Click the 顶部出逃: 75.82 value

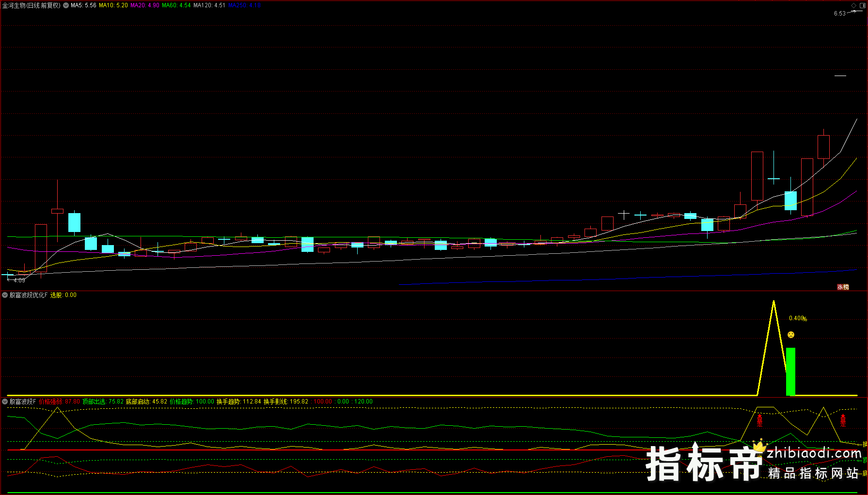[103, 402]
